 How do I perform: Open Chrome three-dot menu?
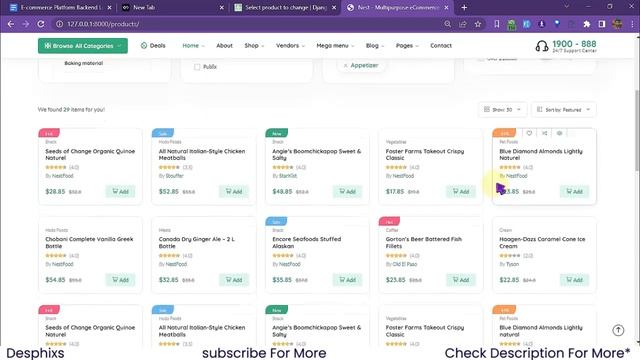632,24
